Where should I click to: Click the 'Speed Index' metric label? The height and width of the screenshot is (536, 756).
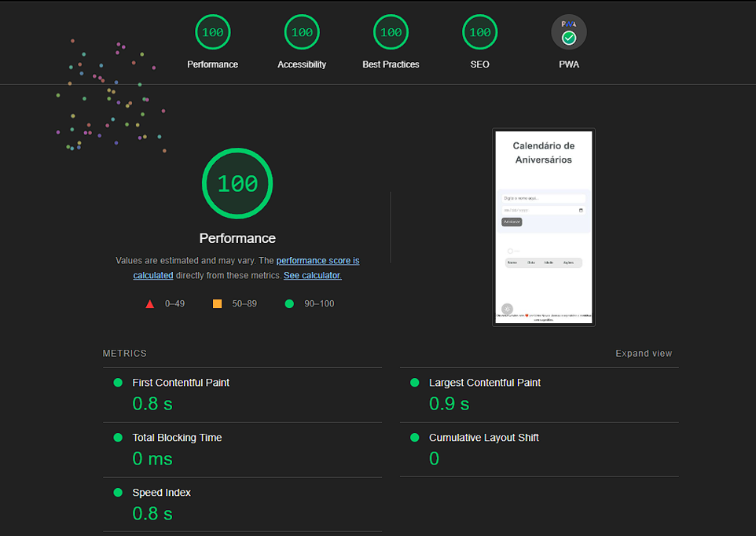point(162,493)
